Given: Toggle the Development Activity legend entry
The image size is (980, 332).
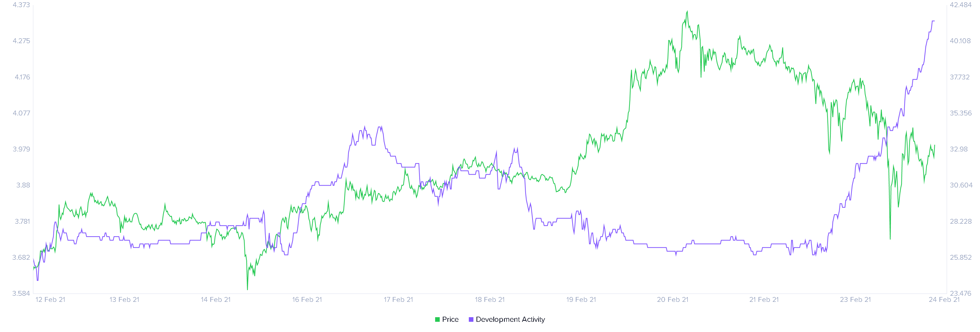Looking at the screenshot, I should pos(507,319).
